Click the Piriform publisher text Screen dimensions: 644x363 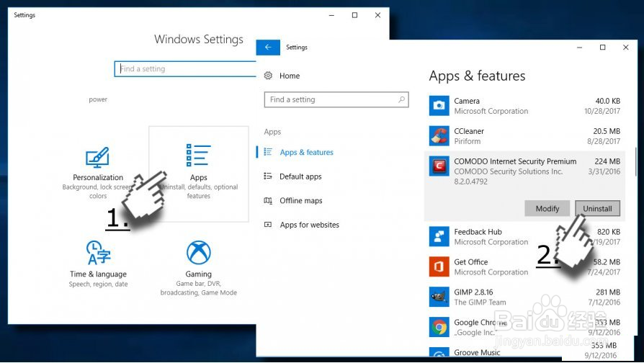tap(467, 141)
